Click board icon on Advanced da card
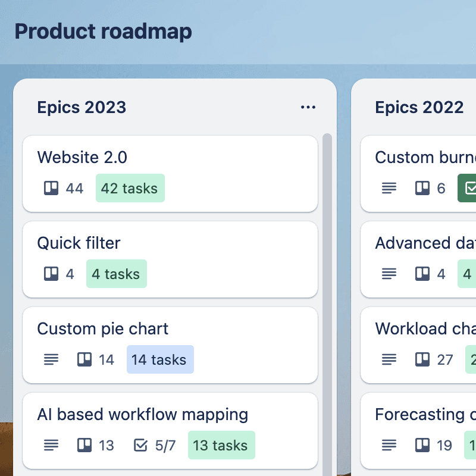The height and width of the screenshot is (476, 476). 422,274
